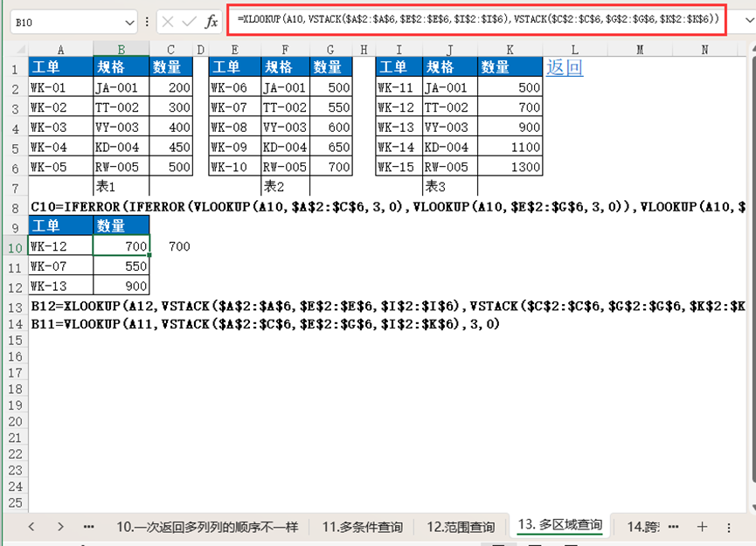The width and height of the screenshot is (756, 546).
Task: Click result cell 550 in row 11
Action: coord(121,266)
